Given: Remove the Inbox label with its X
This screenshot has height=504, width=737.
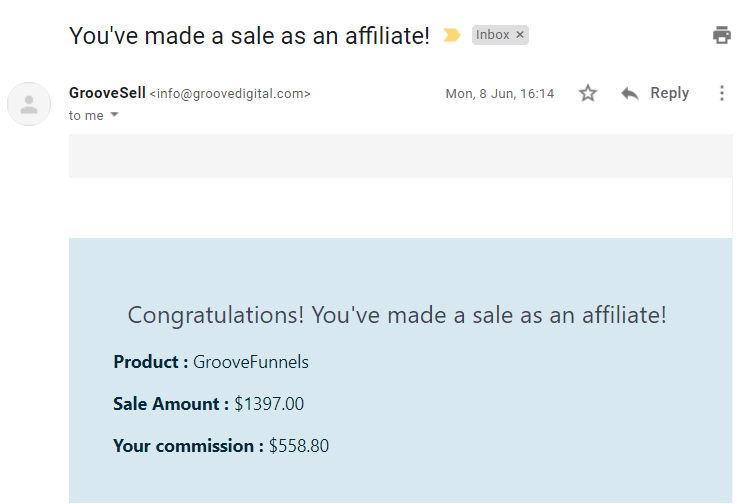Looking at the screenshot, I should (x=520, y=35).
